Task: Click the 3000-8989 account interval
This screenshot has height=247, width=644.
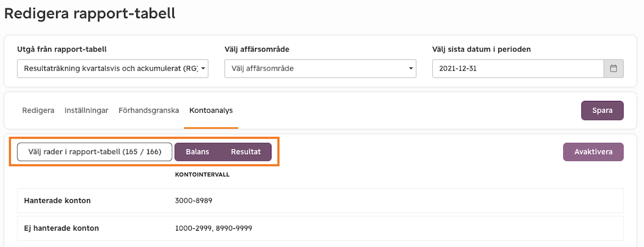Action: pos(194,201)
